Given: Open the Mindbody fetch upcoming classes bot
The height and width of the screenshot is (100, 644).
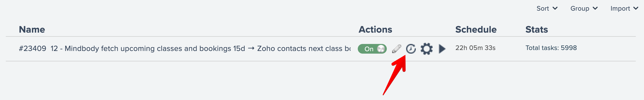Looking at the screenshot, I should [200, 49].
